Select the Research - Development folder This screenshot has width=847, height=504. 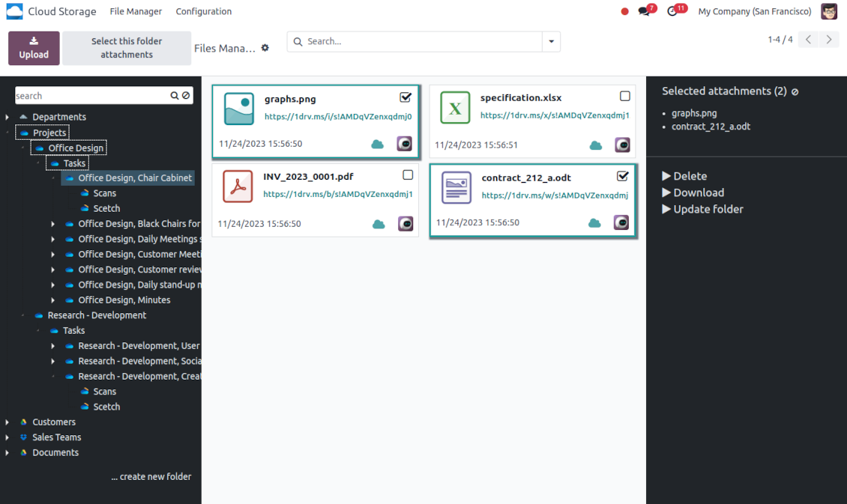[97, 315]
